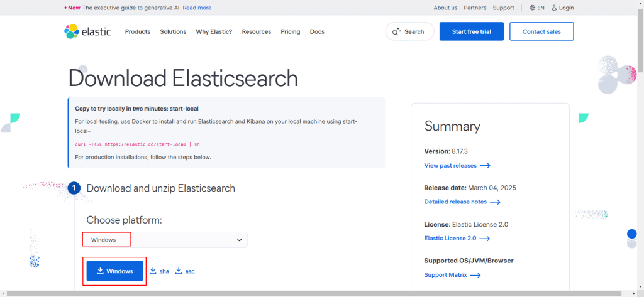This screenshot has height=297, width=644.
Task: Click the Start free trial button
Action: point(470,31)
